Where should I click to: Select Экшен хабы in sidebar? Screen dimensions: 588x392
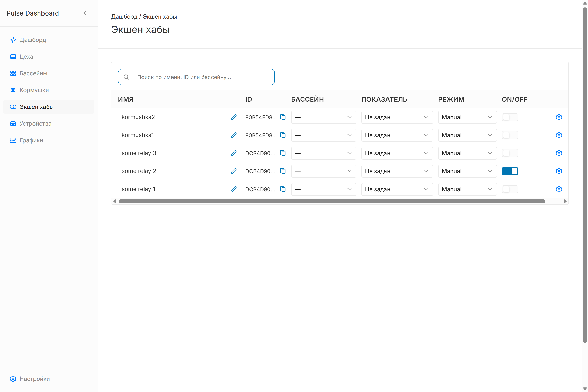click(x=49, y=107)
